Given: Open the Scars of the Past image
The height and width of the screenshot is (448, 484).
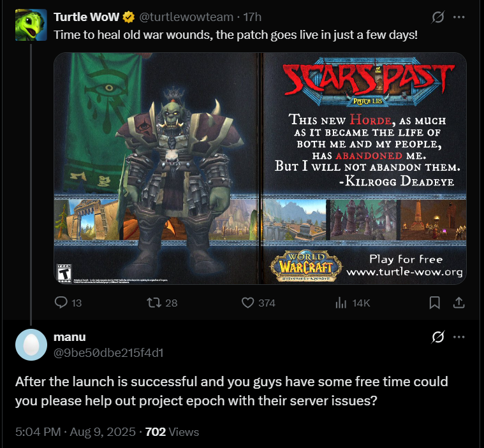Looking at the screenshot, I should click(x=260, y=168).
